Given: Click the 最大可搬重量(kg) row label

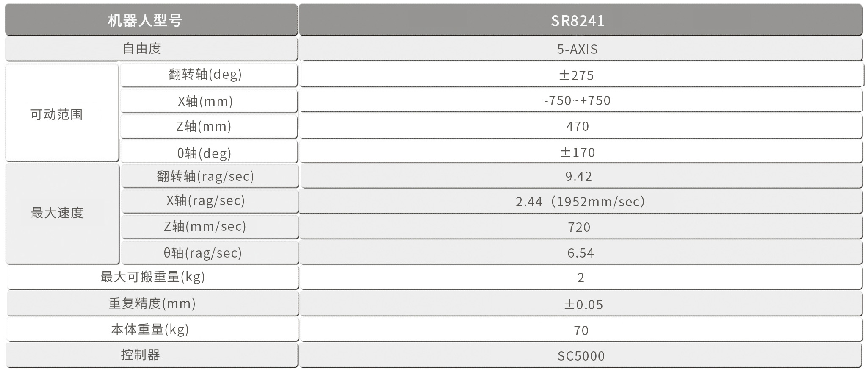Looking at the screenshot, I should tap(152, 277).
